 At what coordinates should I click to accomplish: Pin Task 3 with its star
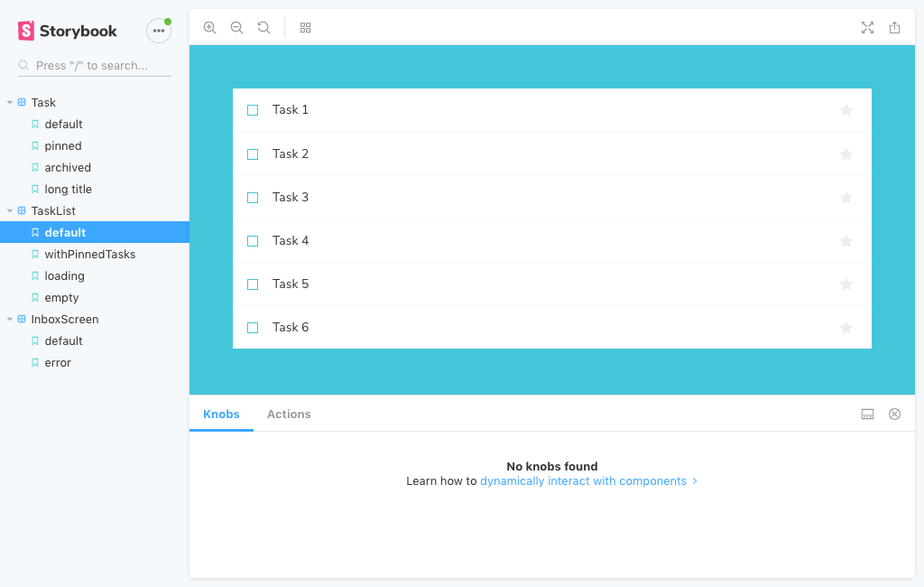click(846, 198)
